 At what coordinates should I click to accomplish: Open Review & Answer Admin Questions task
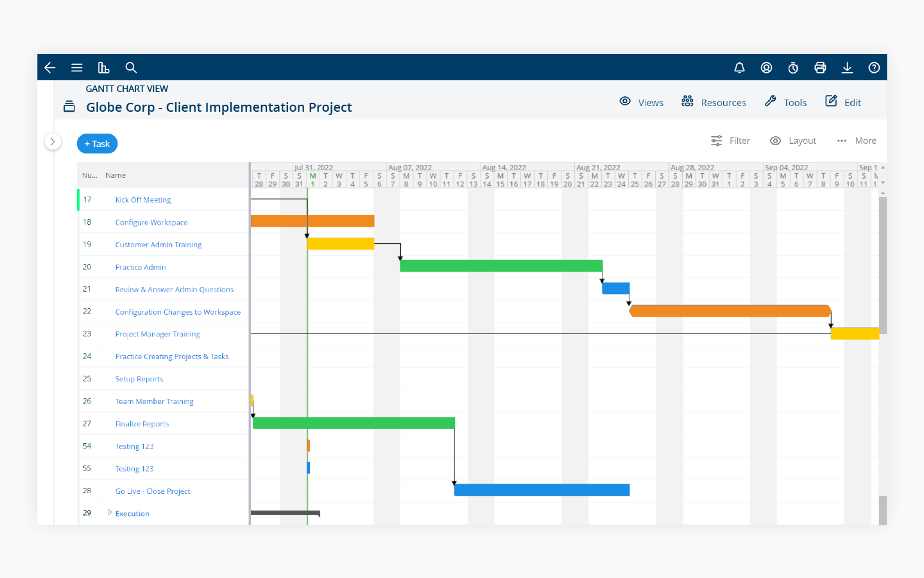pyautogui.click(x=175, y=290)
